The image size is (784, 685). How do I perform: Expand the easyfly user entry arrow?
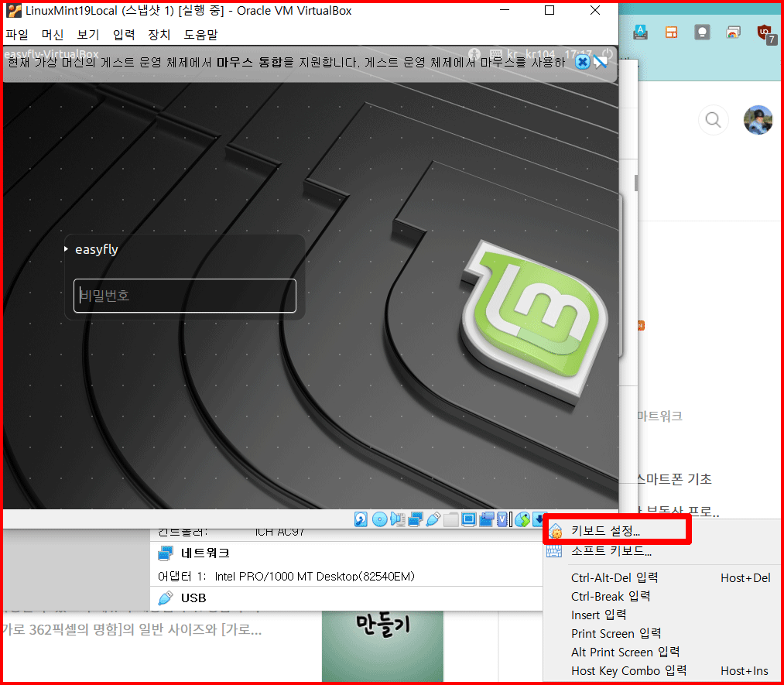pyautogui.click(x=66, y=248)
